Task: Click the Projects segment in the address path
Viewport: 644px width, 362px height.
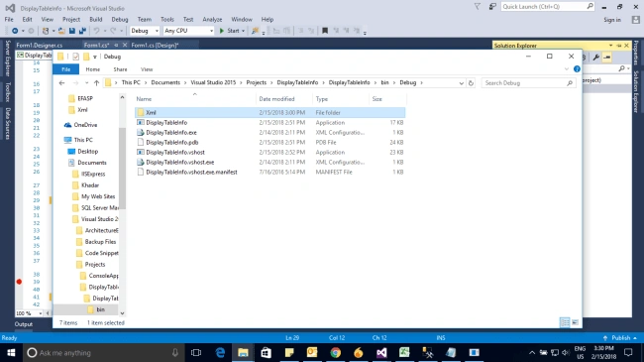Action: (257, 82)
